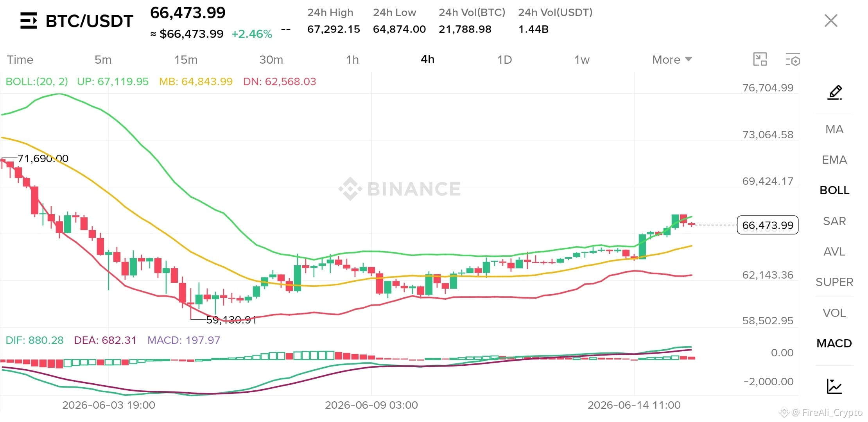868x422 pixels.
Task: Toggle the VOL sub-indicator
Action: tap(834, 313)
